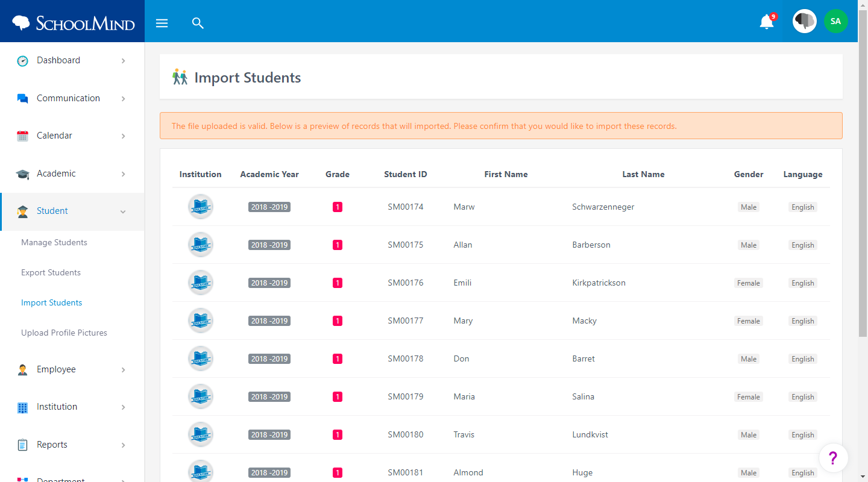
Task: Click the Male tag for Don Barret
Action: coord(749,359)
